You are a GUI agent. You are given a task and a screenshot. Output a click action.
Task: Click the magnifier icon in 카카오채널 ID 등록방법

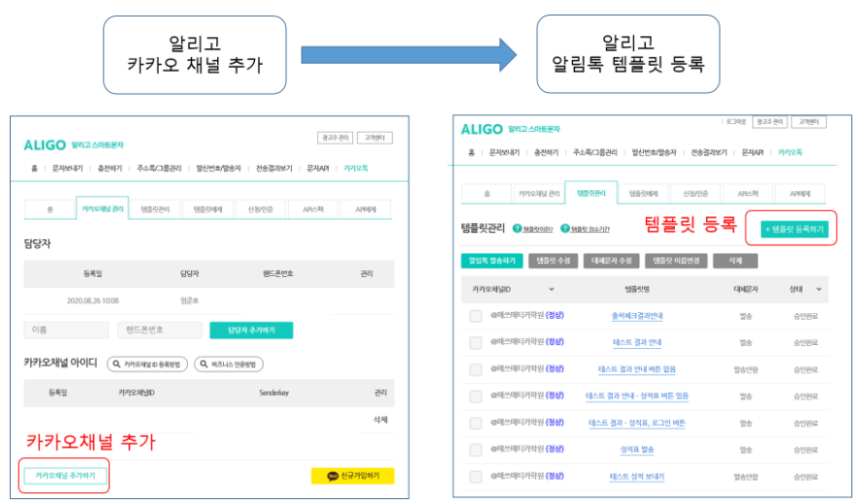[116, 365]
